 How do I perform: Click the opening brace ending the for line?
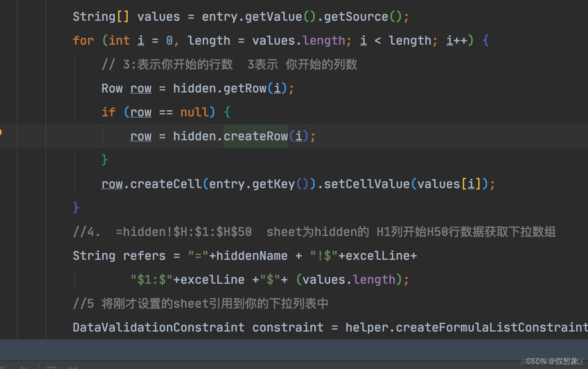(x=485, y=41)
